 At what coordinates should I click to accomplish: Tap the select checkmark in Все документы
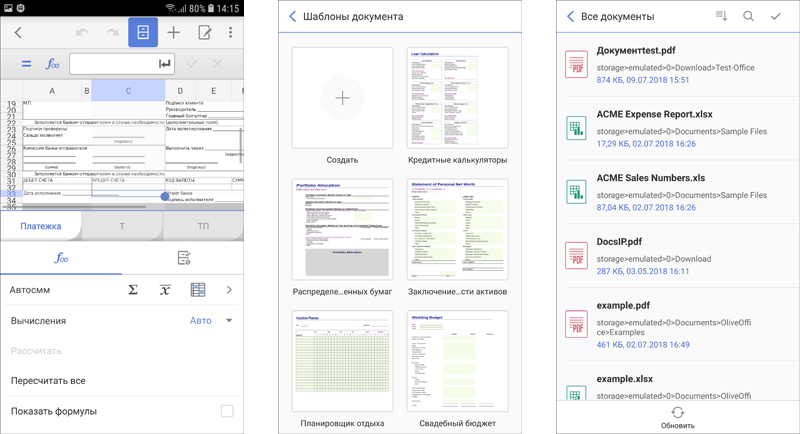point(775,16)
